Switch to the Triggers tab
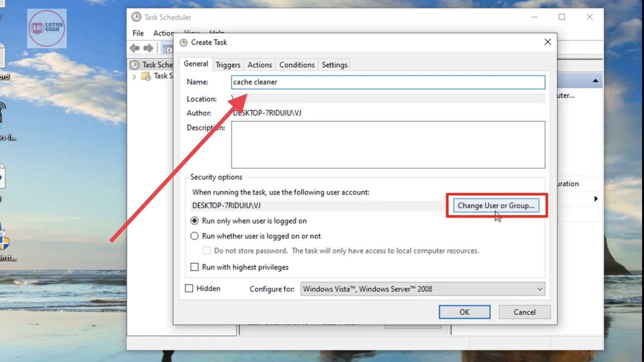644x362 pixels. (x=228, y=65)
